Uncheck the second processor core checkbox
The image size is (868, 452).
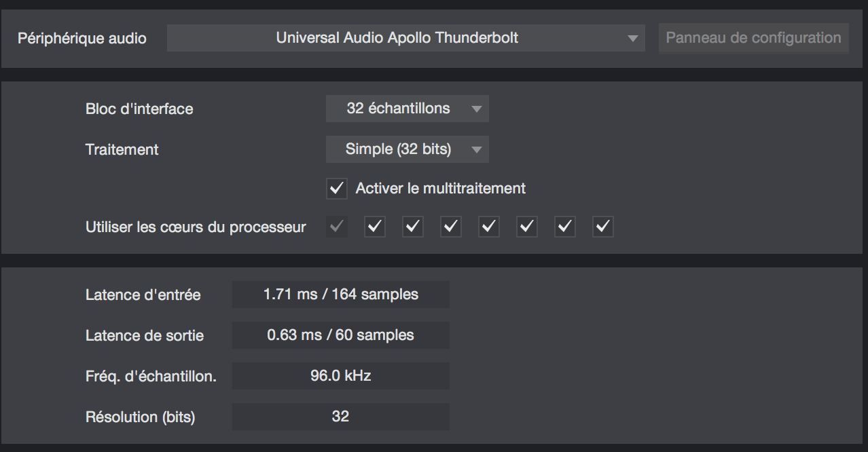[375, 227]
